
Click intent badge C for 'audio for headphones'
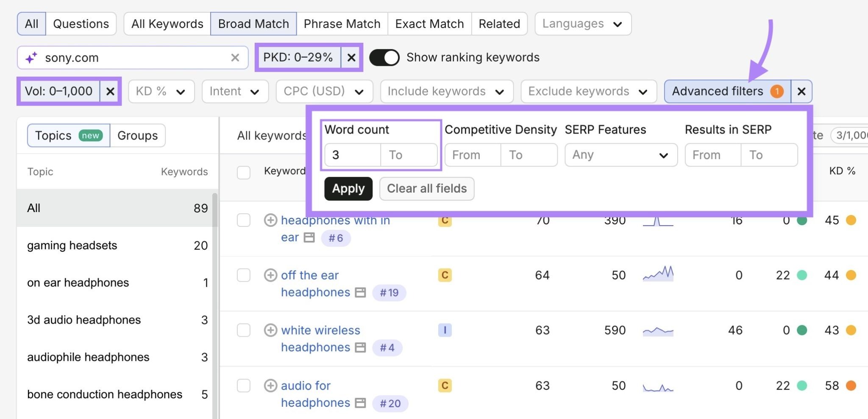coord(445,385)
